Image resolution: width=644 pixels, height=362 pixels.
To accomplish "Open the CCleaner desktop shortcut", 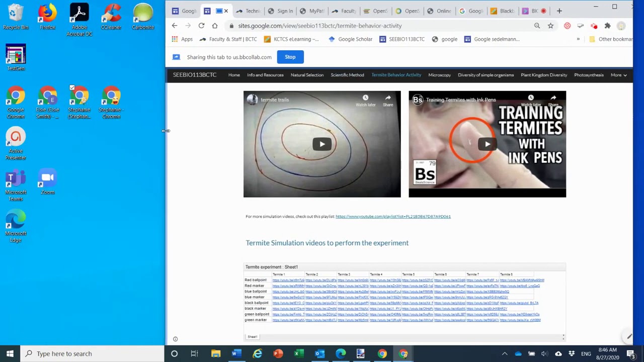I will (111, 17).
